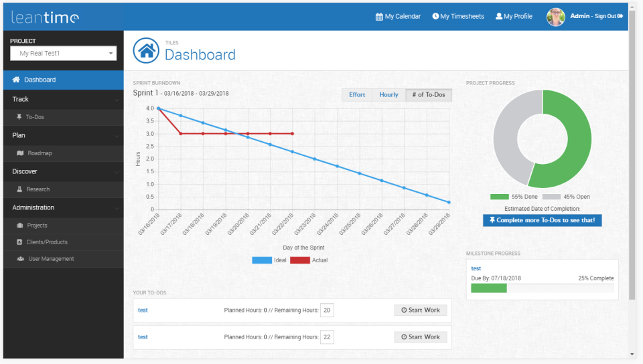
Task: Click the flask icon beside Research
Action: (x=19, y=189)
